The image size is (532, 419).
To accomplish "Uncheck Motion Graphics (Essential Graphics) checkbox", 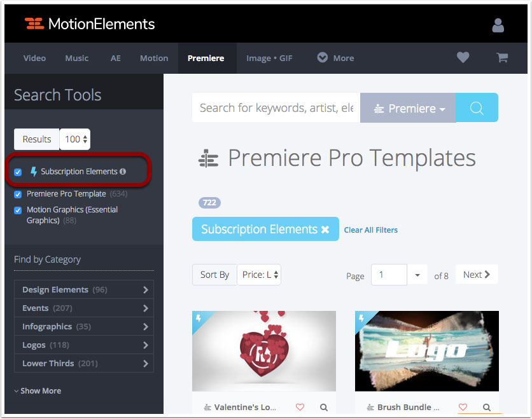I will point(18,210).
